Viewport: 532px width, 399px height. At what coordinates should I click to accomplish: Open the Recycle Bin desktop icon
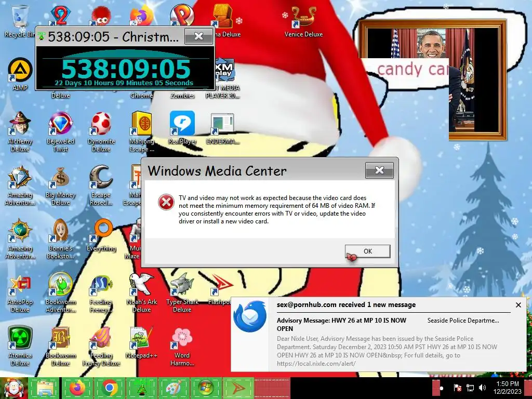point(20,20)
